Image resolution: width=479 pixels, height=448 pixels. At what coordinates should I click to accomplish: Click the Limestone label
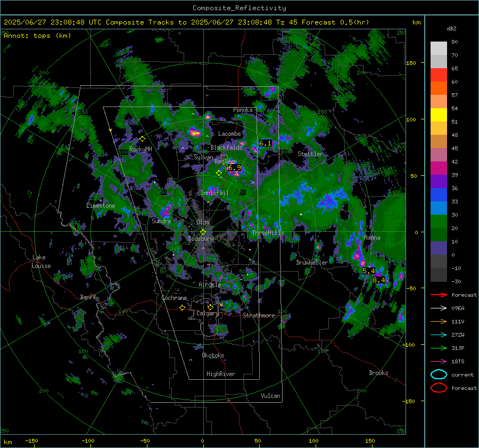pos(101,206)
